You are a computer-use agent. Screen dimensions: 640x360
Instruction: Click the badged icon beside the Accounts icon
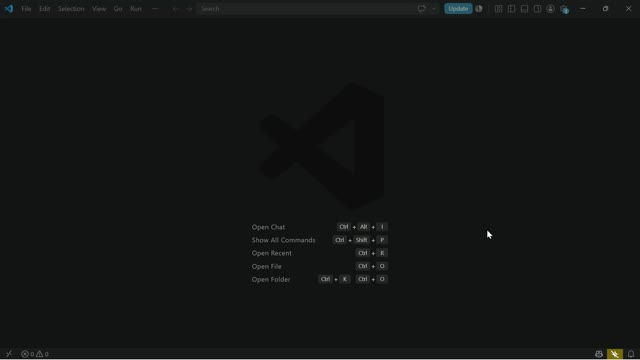pyautogui.click(x=564, y=9)
